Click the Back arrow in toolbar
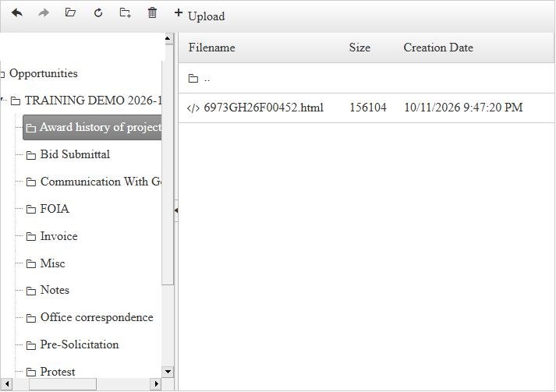This screenshot has width=556, height=392. pyautogui.click(x=16, y=13)
